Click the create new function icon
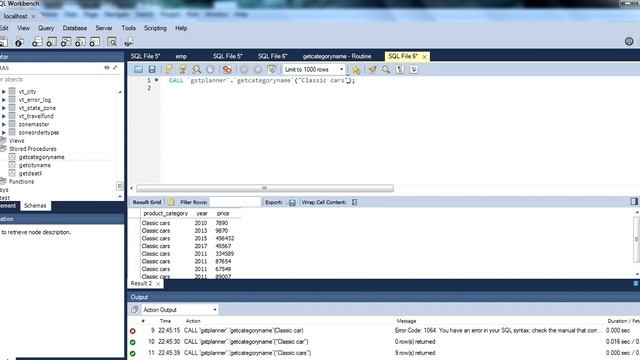Viewport: 640px width, 360px height. 95,42
